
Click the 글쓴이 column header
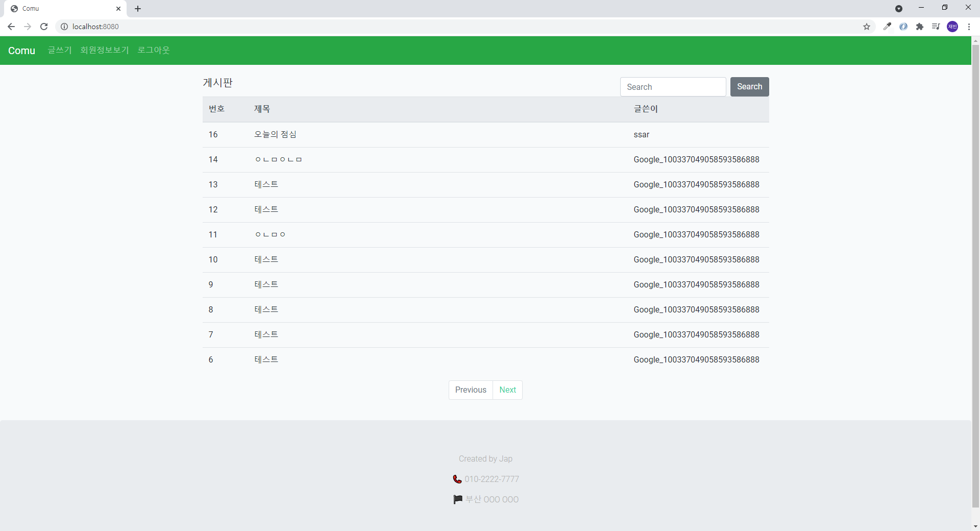tap(646, 109)
